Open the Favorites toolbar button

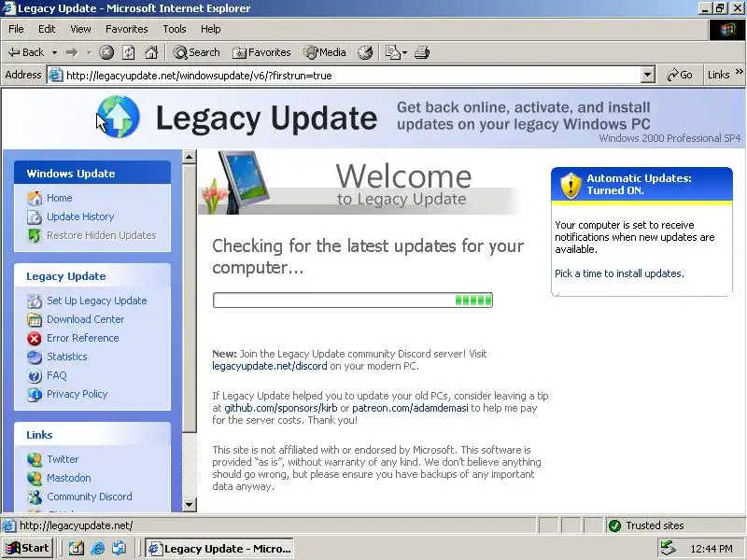click(x=261, y=52)
